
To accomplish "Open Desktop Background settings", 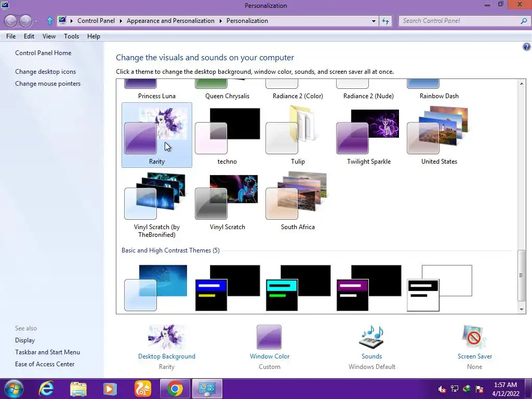I will pos(167,337).
